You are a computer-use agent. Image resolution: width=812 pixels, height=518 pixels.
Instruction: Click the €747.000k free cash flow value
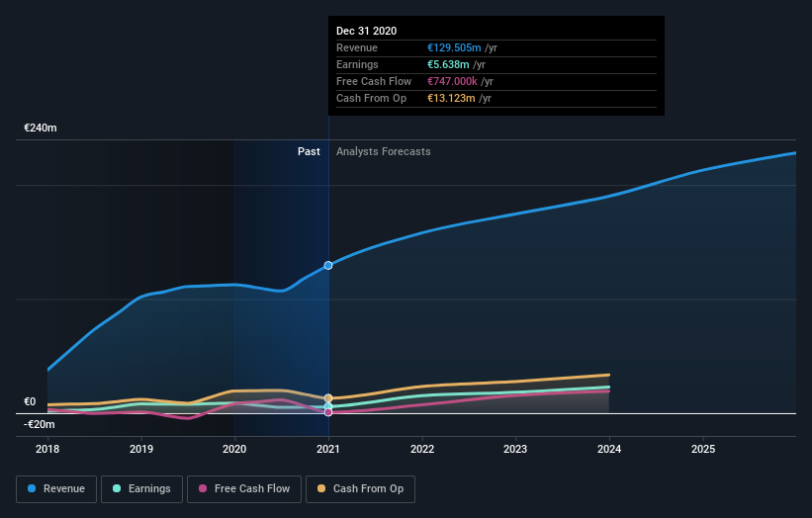452,81
